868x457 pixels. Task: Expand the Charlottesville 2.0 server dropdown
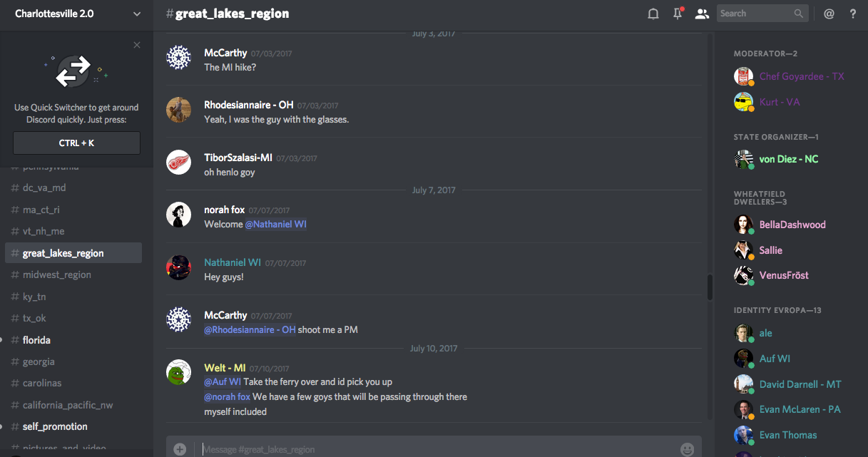[x=137, y=14]
